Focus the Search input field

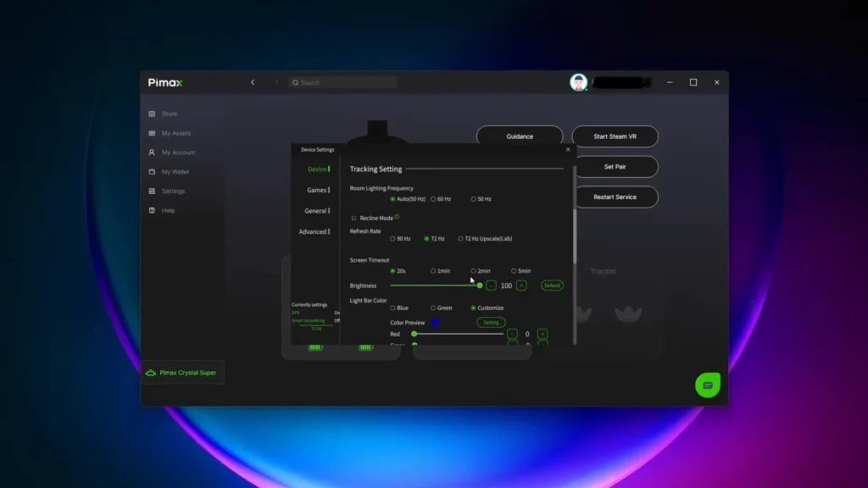[342, 82]
